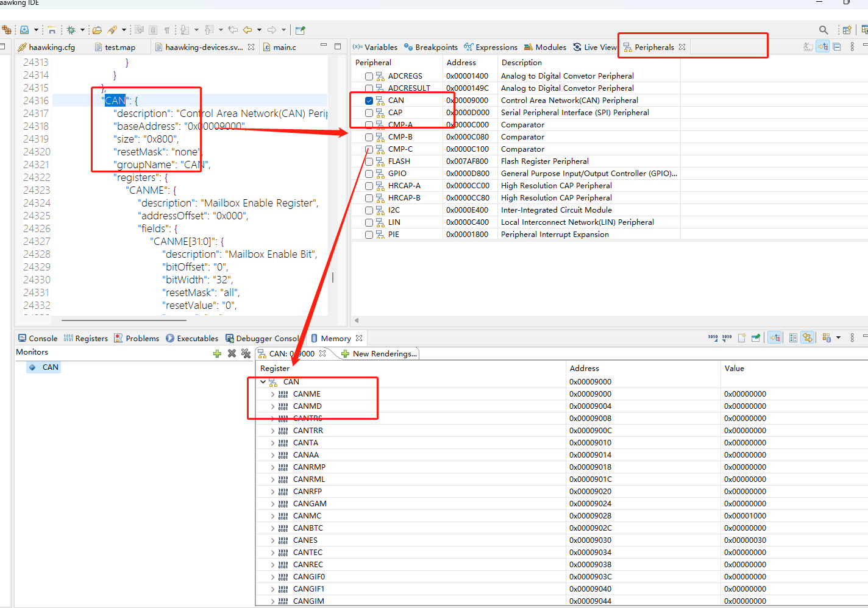This screenshot has width=868, height=608.
Task: Open the Modules tab
Action: pos(545,47)
